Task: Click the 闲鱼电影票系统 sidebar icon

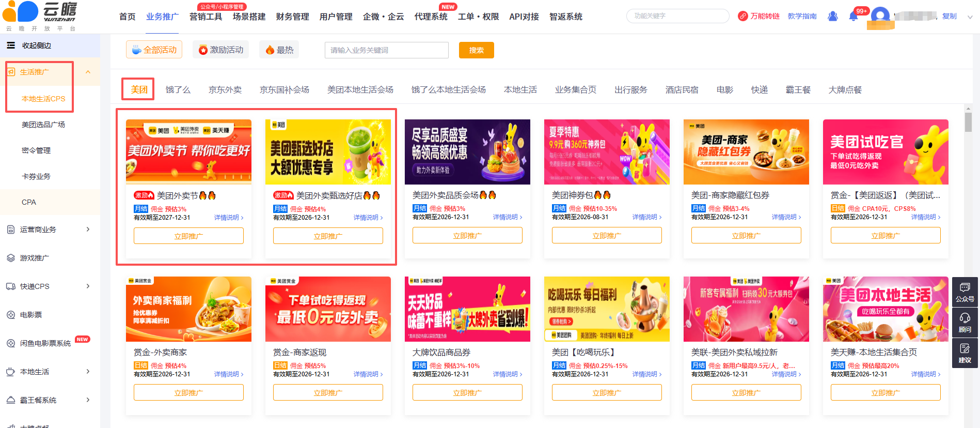Action: 11,343
